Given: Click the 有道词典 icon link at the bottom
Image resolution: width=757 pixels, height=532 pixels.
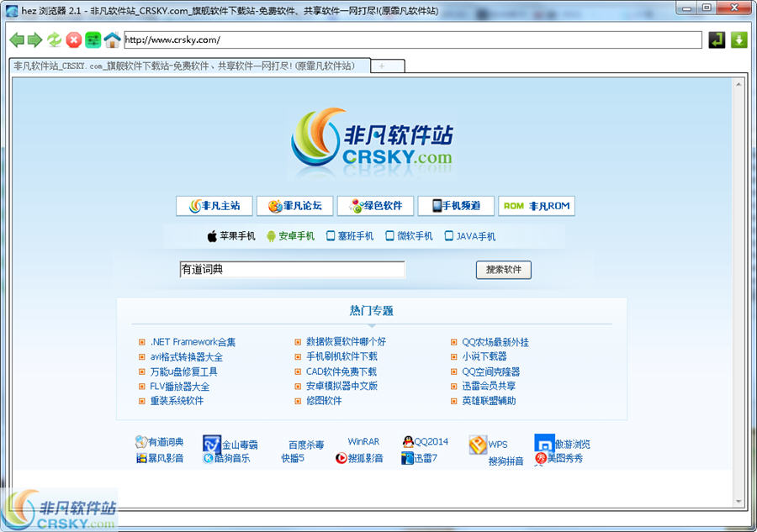Looking at the screenshot, I should click(159, 442).
